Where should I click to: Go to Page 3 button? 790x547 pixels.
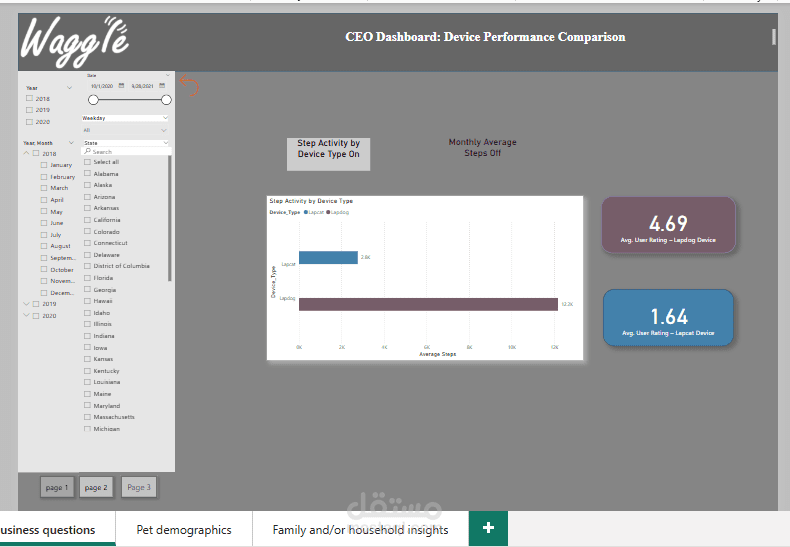coord(139,487)
